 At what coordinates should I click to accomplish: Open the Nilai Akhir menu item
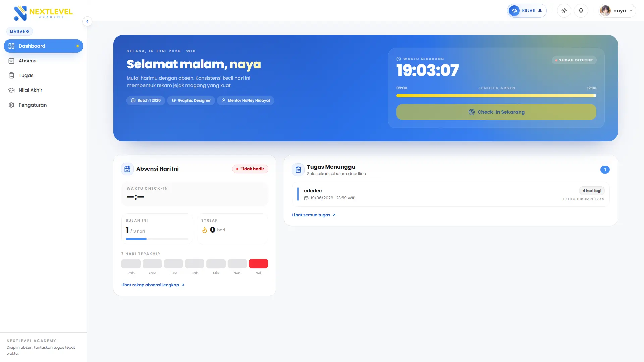(x=43, y=90)
